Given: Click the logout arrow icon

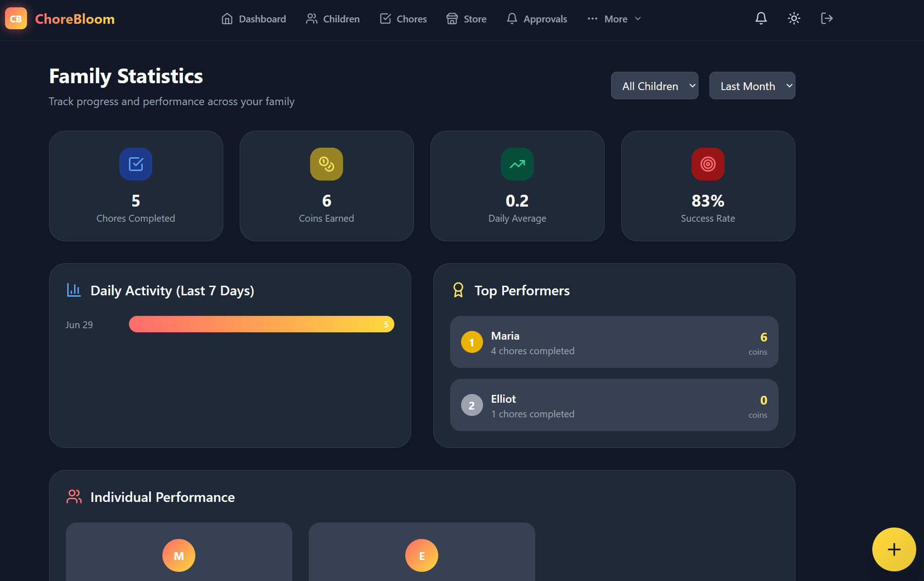Looking at the screenshot, I should pyautogui.click(x=827, y=19).
